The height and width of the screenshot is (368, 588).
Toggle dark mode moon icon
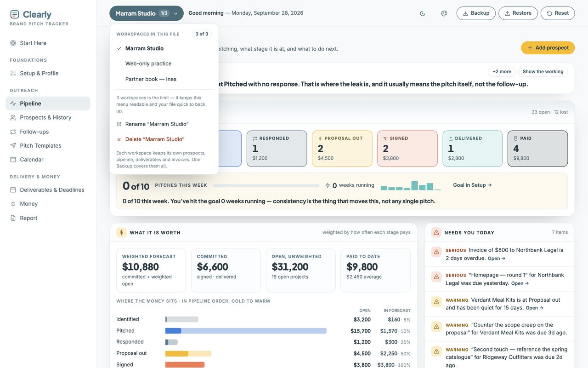[423, 13]
